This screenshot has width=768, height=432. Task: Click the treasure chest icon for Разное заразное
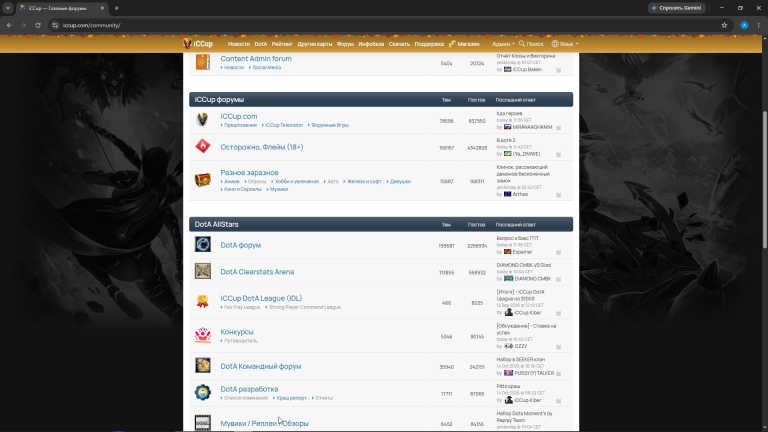click(x=203, y=180)
